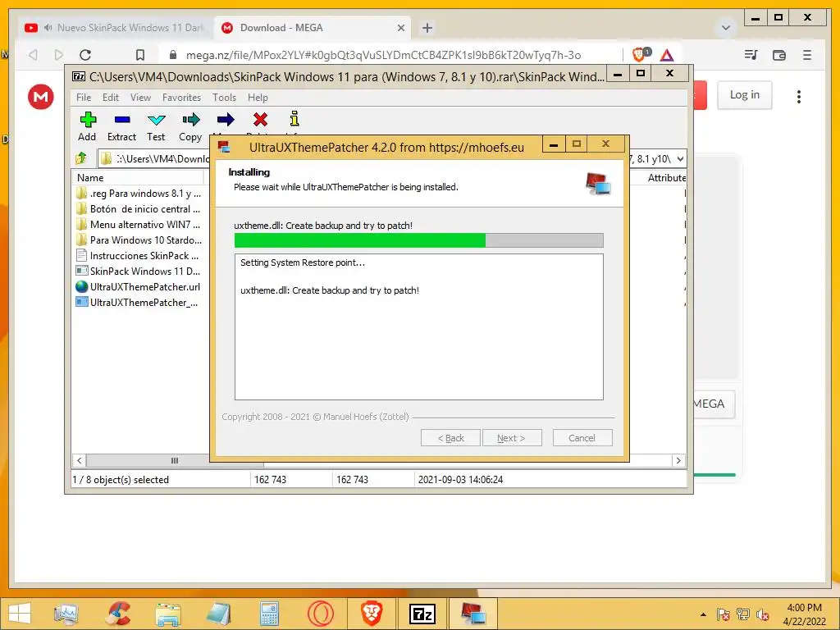This screenshot has width=840, height=630.
Task: Click the Test toolbar icon in 7-Zip
Action: [x=157, y=120]
